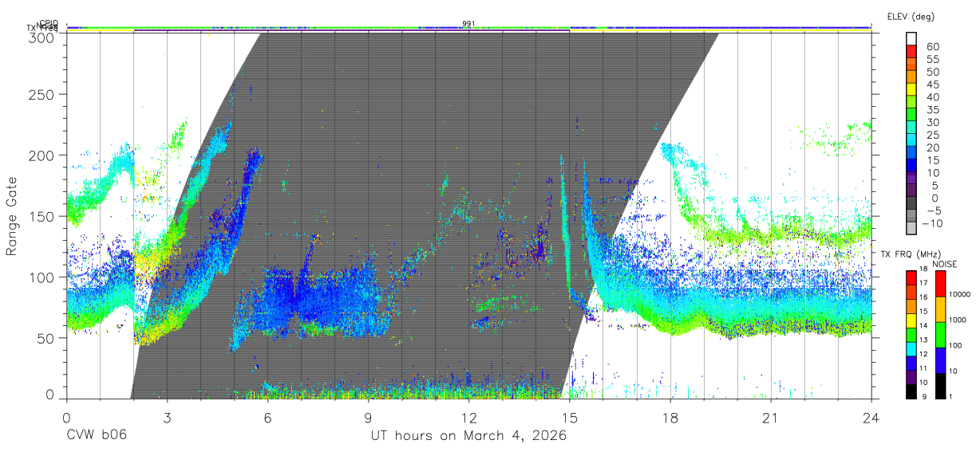The height and width of the screenshot is (452, 980).
Task: Click the 200 tick label on Range Gate axis
Action: click(41, 155)
